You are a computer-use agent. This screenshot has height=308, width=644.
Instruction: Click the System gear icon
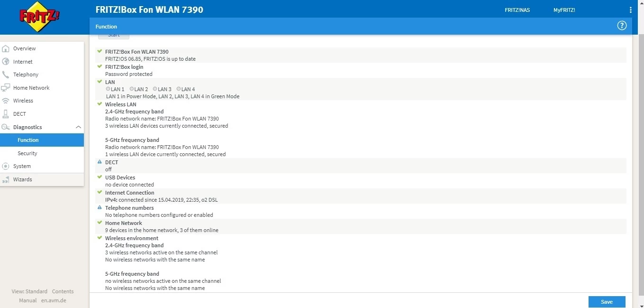click(x=6, y=166)
